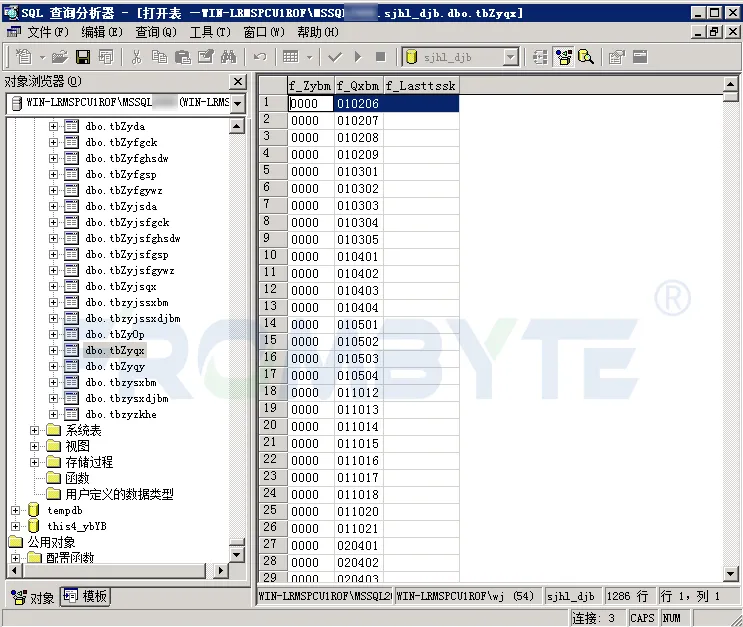Viewport: 743px width, 627px height.
Task: Open the 工具(T) menu
Action: (x=210, y=32)
